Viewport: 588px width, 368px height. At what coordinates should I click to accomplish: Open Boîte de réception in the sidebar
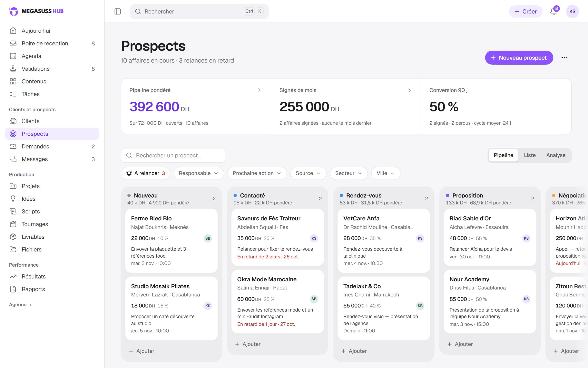[52, 43]
